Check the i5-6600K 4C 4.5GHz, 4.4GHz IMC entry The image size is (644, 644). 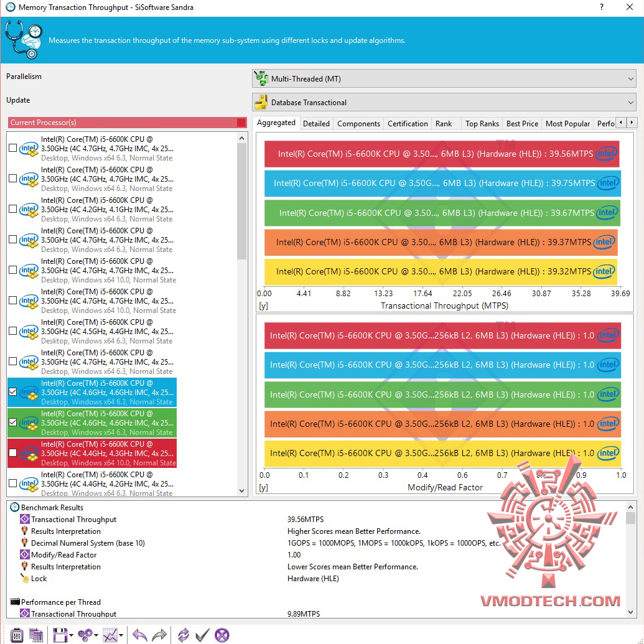click(12, 330)
